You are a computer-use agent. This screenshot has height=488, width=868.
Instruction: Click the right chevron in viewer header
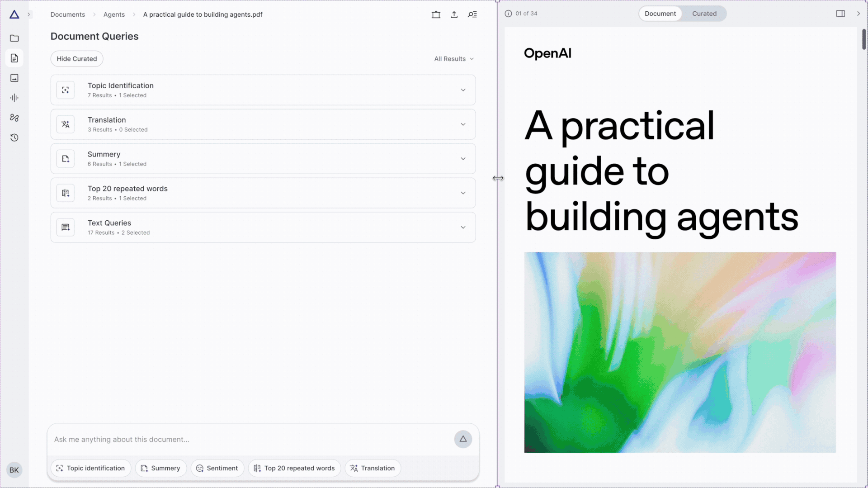(859, 14)
